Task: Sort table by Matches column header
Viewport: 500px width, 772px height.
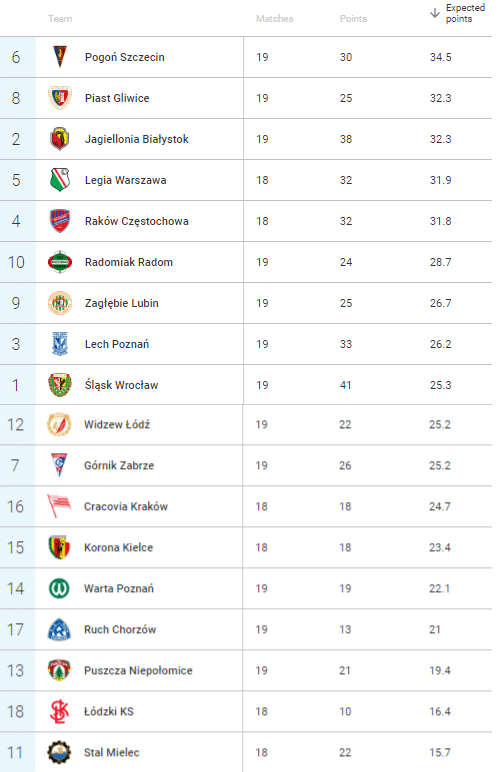Action: [275, 19]
